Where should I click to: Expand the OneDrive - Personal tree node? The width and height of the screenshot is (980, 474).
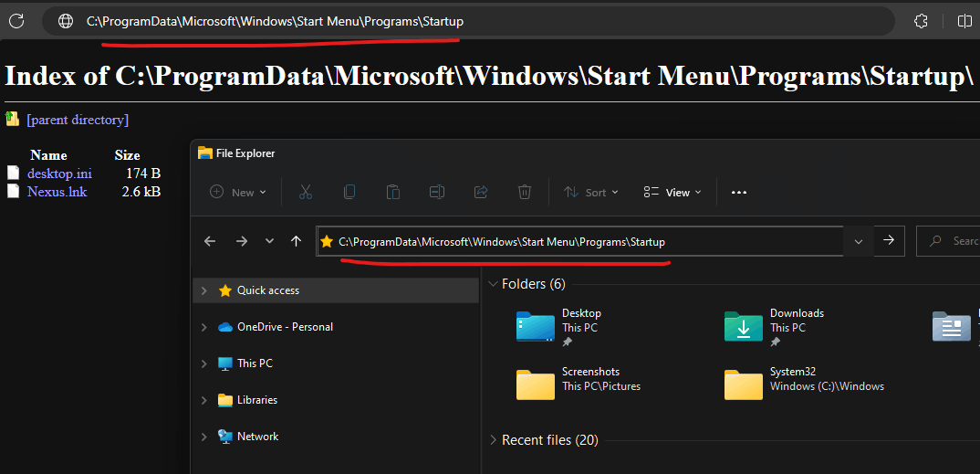click(x=203, y=327)
